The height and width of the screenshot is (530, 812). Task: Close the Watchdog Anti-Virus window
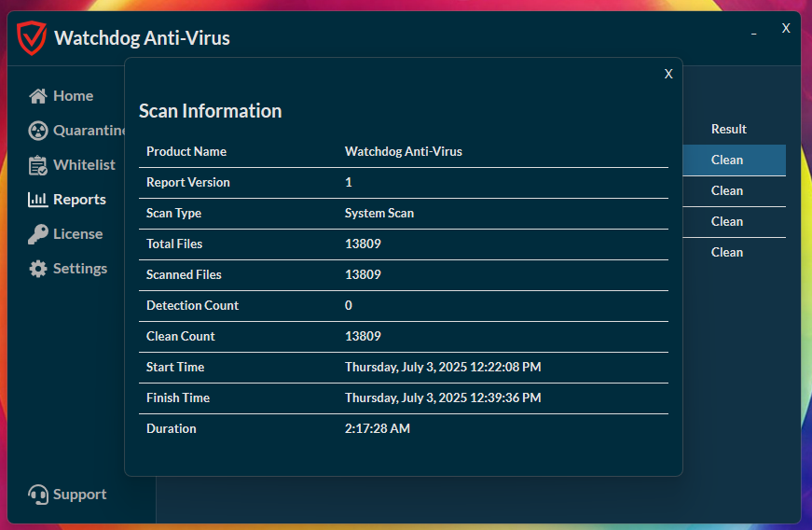(x=786, y=28)
